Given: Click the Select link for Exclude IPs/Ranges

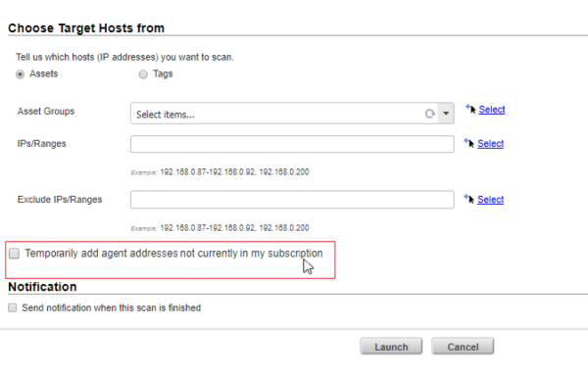Looking at the screenshot, I should tap(490, 200).
